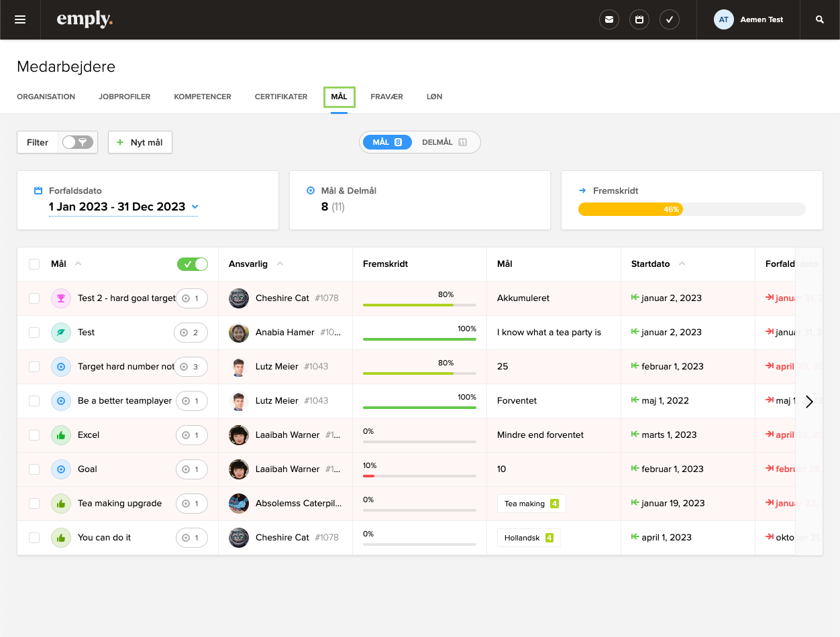Click the tasks checkmark icon in the top bar
840x637 pixels.
pos(669,19)
